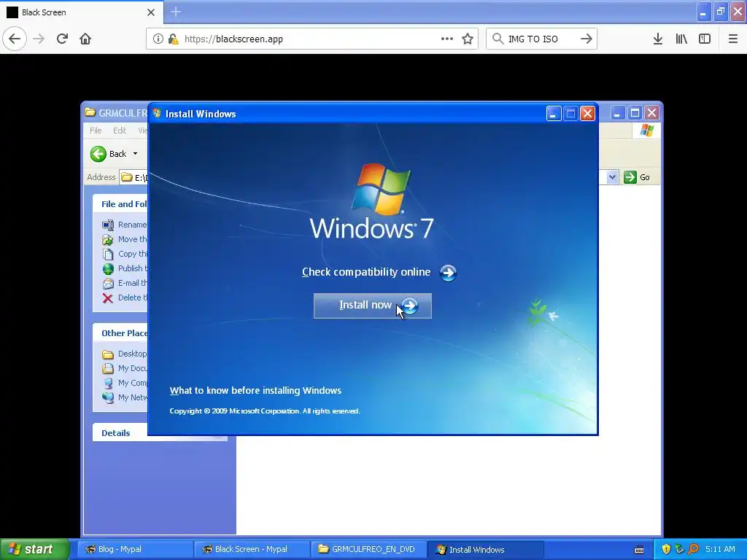Image resolution: width=747 pixels, height=560 pixels.
Task: Click the browser back arrow
Action: point(15,39)
